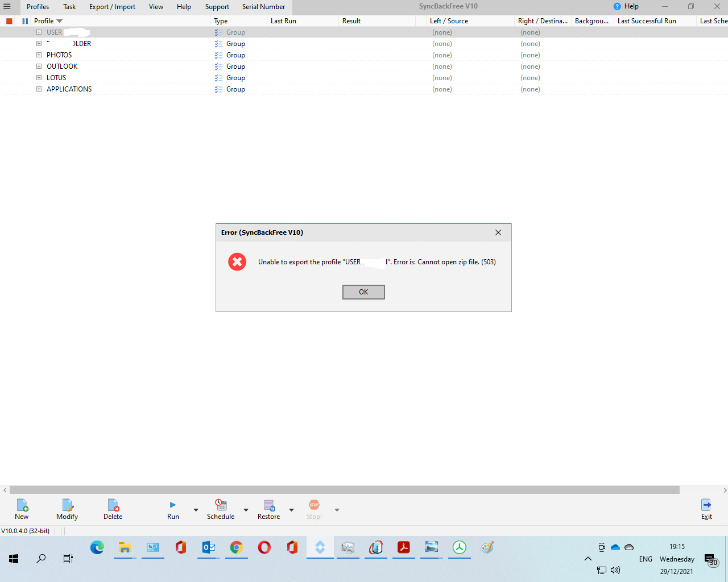
Task: Sort by Left / Source column header
Action: [470, 21]
